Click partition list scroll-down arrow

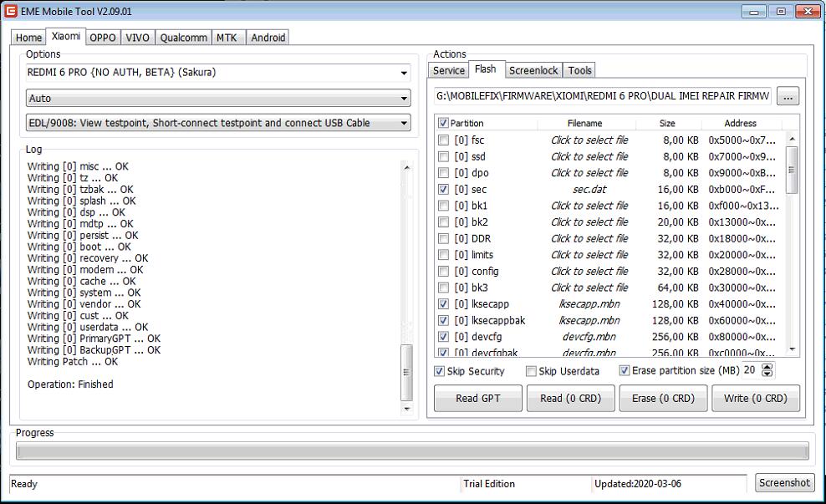pyautogui.click(x=793, y=351)
